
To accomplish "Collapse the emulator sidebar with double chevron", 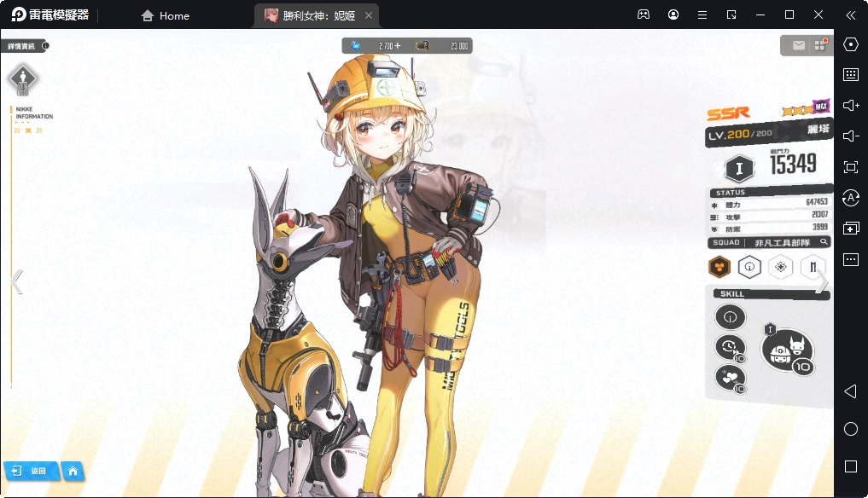I will pos(850,15).
